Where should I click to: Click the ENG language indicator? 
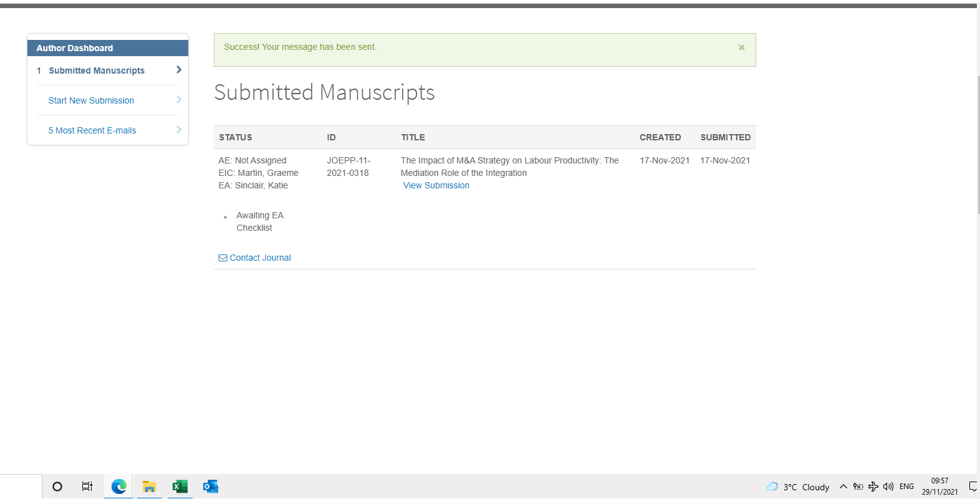pos(906,487)
